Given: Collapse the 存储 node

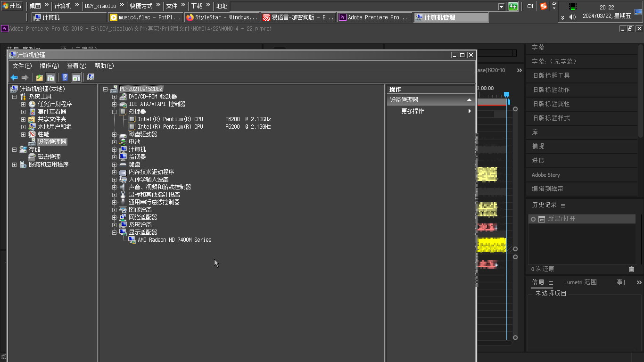Looking at the screenshot, I should (x=15, y=149).
